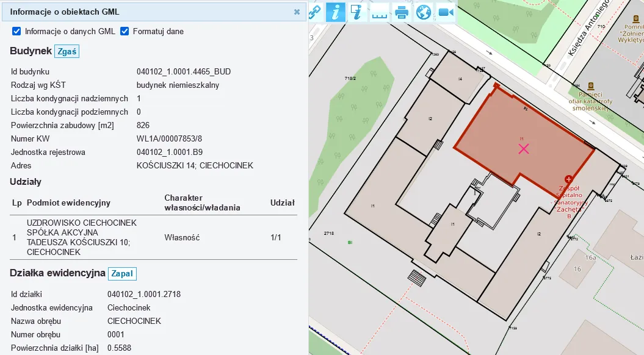The width and height of the screenshot is (644, 355).
Task: Click the hospital red cross map marker
Action: tap(569, 179)
